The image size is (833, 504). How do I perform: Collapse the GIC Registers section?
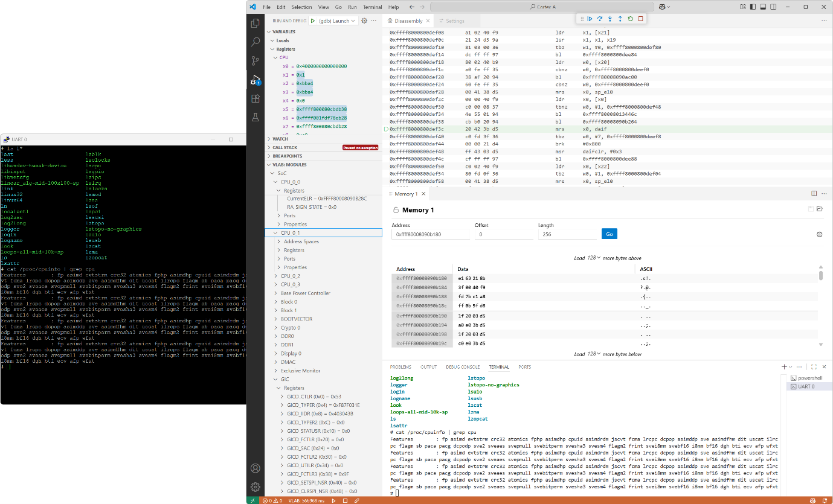click(280, 388)
